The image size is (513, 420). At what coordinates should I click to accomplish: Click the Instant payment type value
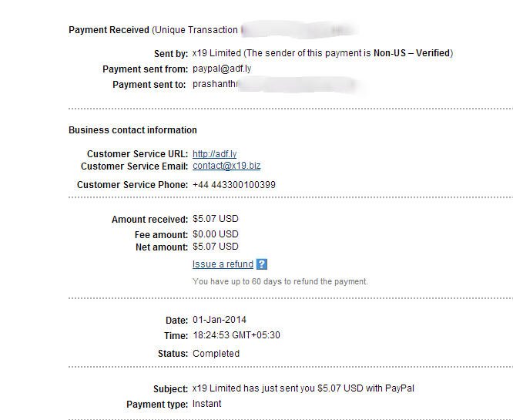206,404
